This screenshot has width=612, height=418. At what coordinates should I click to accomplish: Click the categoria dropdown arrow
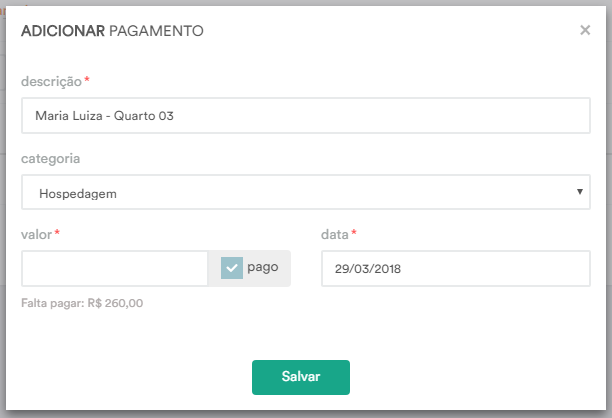tap(580, 192)
